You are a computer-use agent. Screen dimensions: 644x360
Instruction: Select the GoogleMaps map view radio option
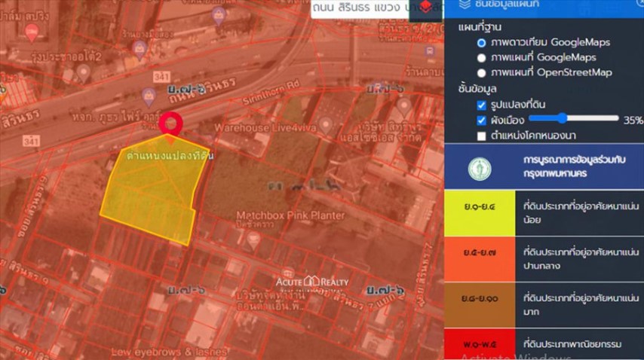pos(482,57)
